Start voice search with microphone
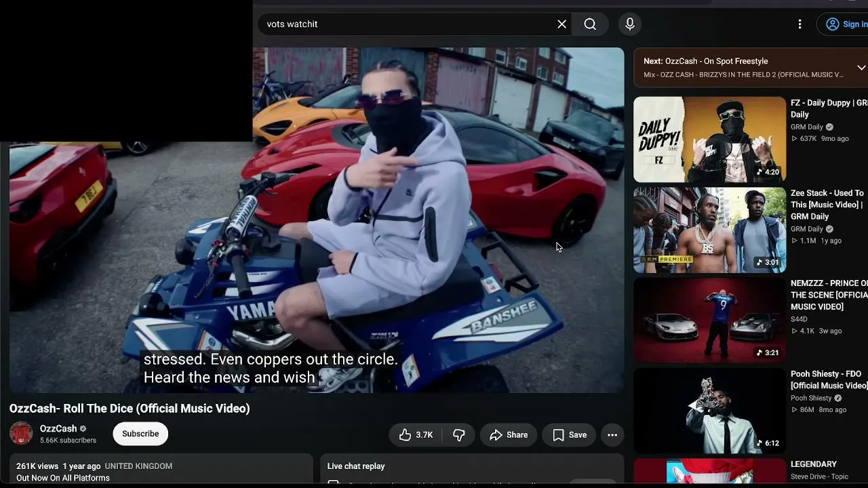This screenshot has width=868, height=488. coord(630,24)
